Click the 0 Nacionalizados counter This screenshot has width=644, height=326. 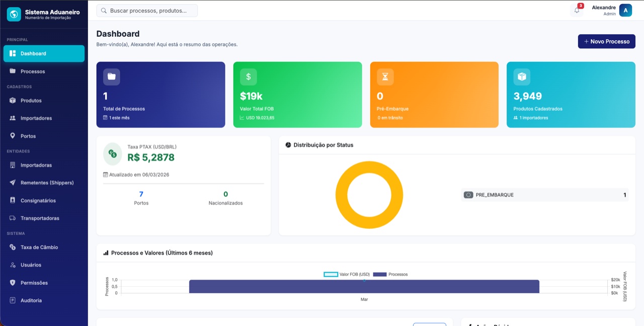click(225, 198)
